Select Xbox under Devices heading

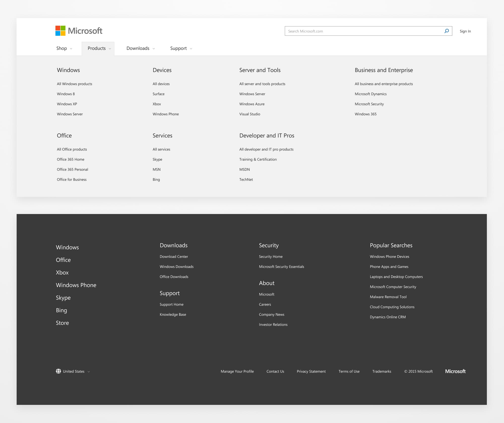tap(157, 104)
